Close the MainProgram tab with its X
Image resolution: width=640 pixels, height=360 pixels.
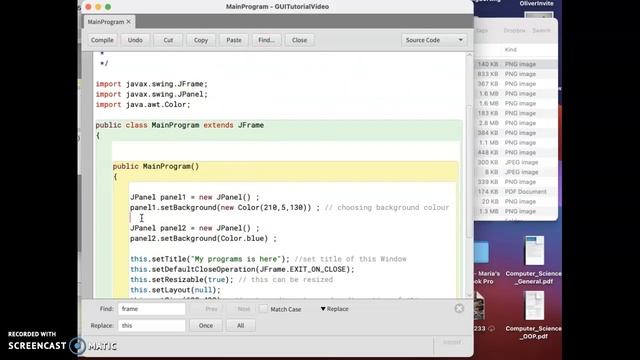click(129, 22)
